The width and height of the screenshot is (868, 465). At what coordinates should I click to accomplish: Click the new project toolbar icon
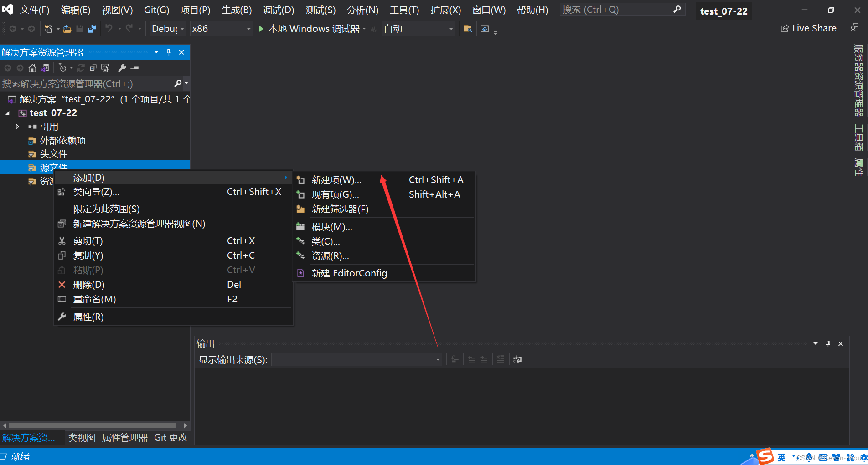point(48,29)
